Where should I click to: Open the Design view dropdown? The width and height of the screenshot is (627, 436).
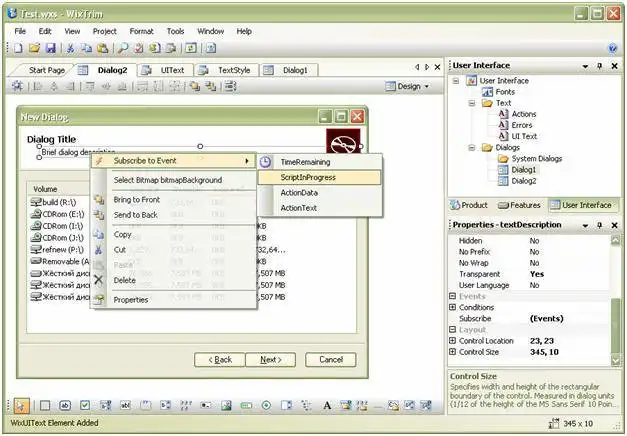click(x=408, y=86)
